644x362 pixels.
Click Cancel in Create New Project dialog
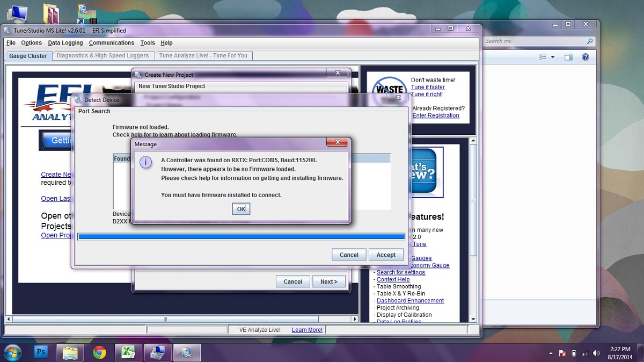coord(293,281)
